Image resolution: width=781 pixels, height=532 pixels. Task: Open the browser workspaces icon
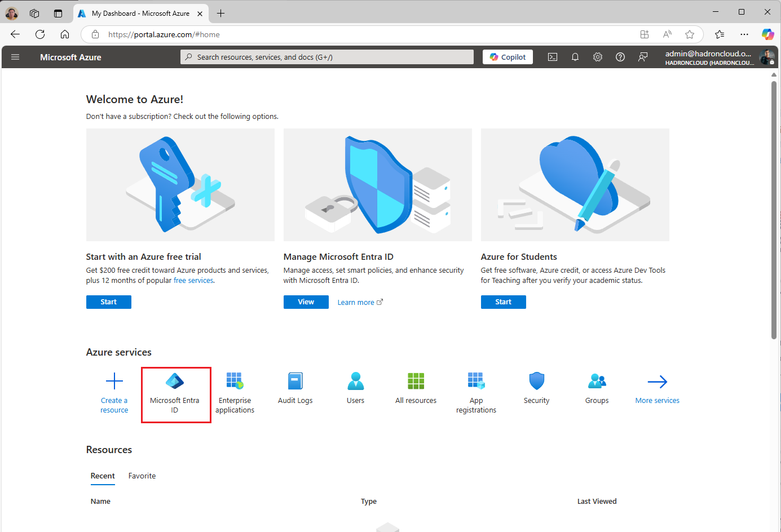pos(34,13)
